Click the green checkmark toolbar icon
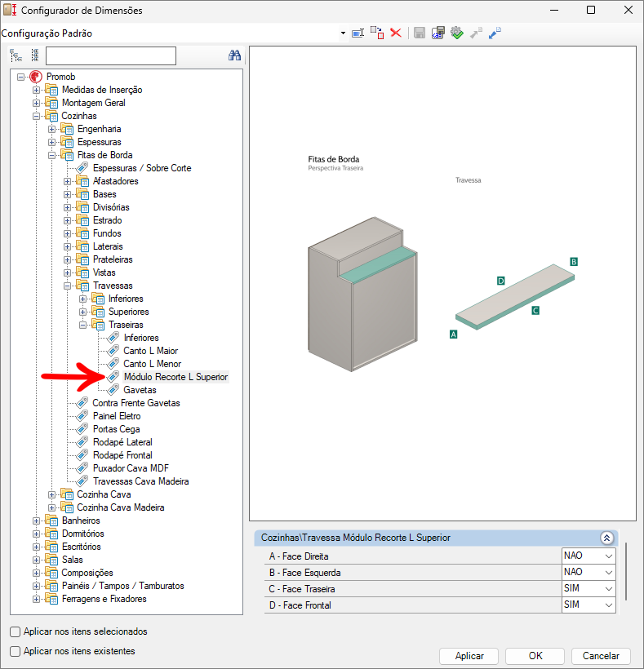This screenshot has width=644, height=669. pos(456,33)
